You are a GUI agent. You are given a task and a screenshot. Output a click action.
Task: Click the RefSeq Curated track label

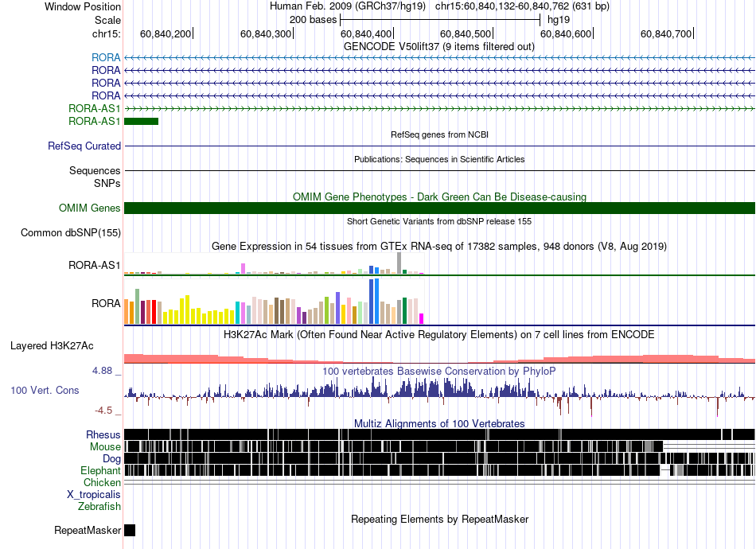(x=84, y=146)
